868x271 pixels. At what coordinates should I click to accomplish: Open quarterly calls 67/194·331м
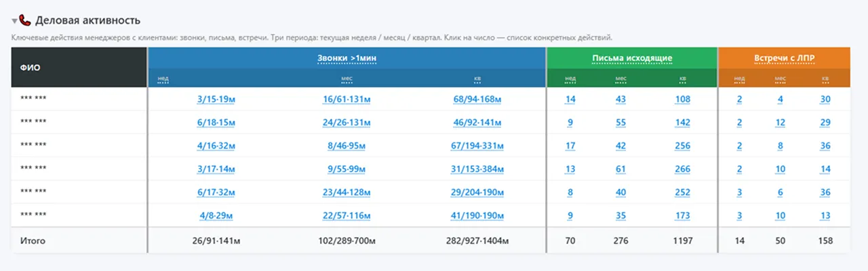477,146
